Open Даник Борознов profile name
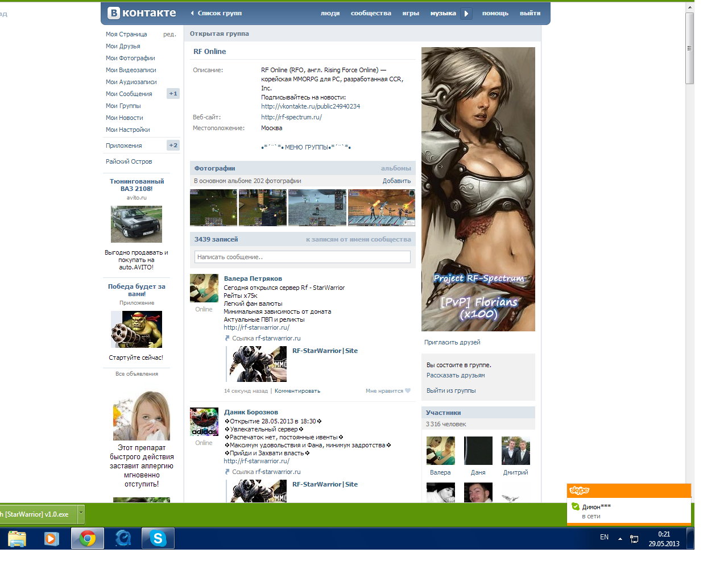 [251, 412]
